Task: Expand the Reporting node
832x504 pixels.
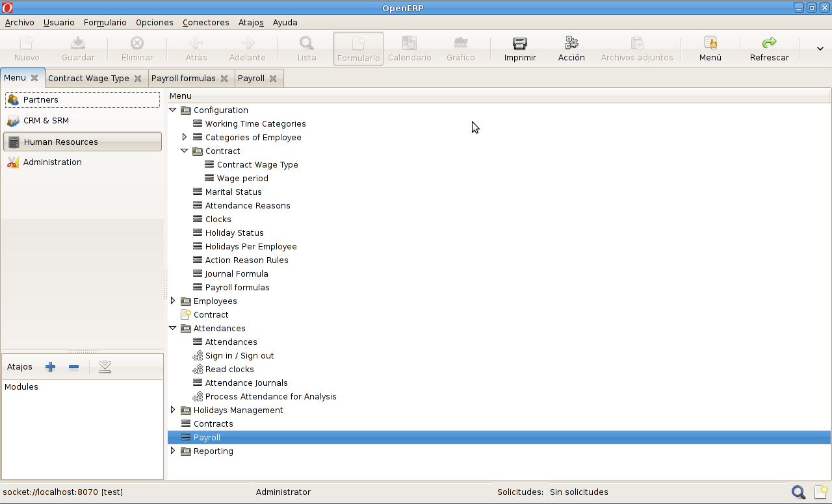Action: (x=173, y=451)
